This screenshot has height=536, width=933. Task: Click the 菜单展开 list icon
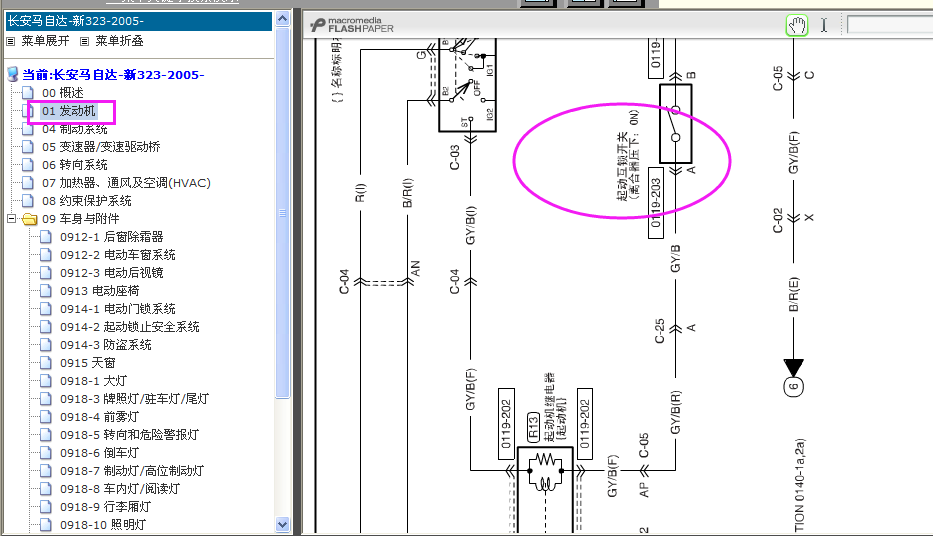[x=11, y=41]
